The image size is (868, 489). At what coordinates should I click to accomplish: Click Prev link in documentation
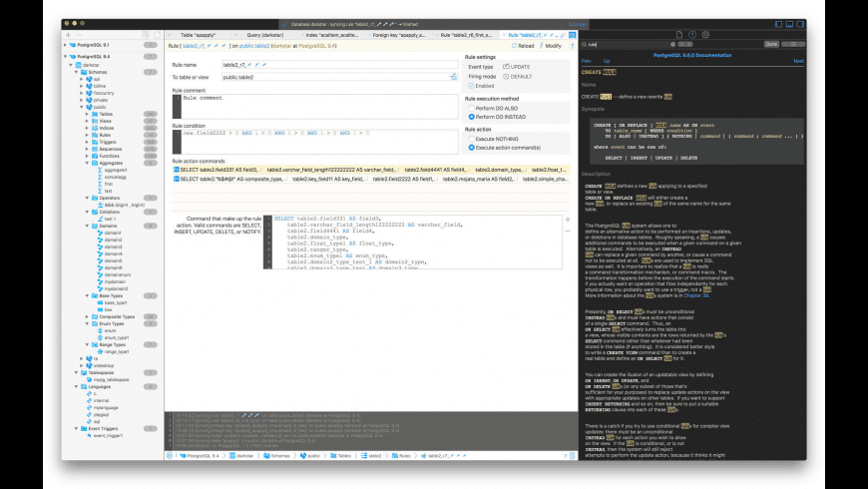coord(587,62)
